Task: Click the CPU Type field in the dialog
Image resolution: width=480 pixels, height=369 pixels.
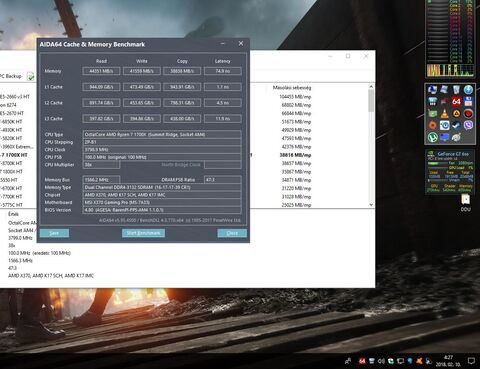Action: [x=162, y=135]
